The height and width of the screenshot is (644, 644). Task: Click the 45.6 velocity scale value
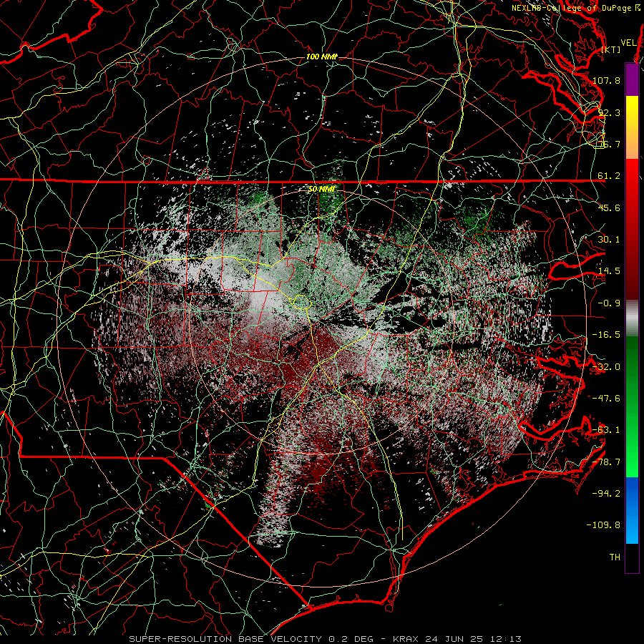(609, 208)
